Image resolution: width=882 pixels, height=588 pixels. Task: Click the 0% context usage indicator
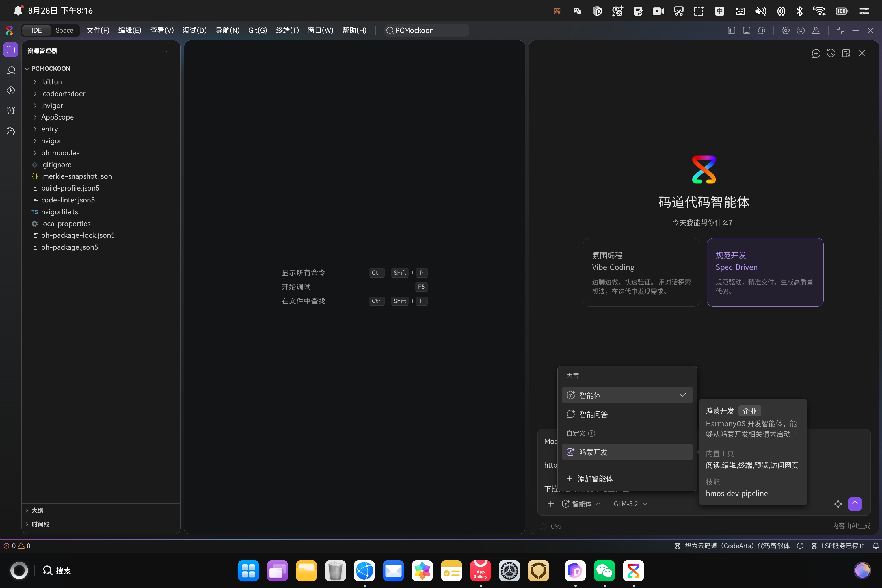click(x=550, y=526)
